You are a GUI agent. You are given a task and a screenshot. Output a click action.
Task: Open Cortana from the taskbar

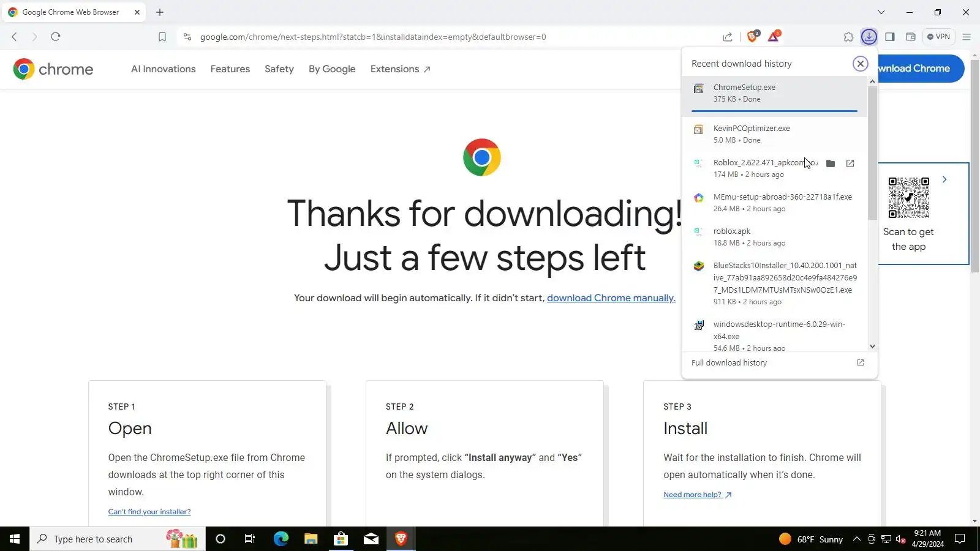pos(221,539)
